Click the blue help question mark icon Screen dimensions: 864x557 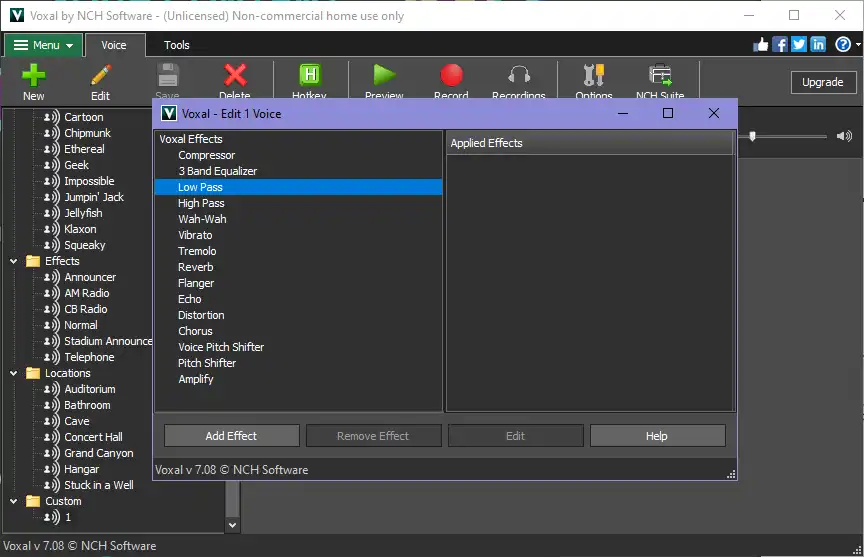[x=843, y=45]
